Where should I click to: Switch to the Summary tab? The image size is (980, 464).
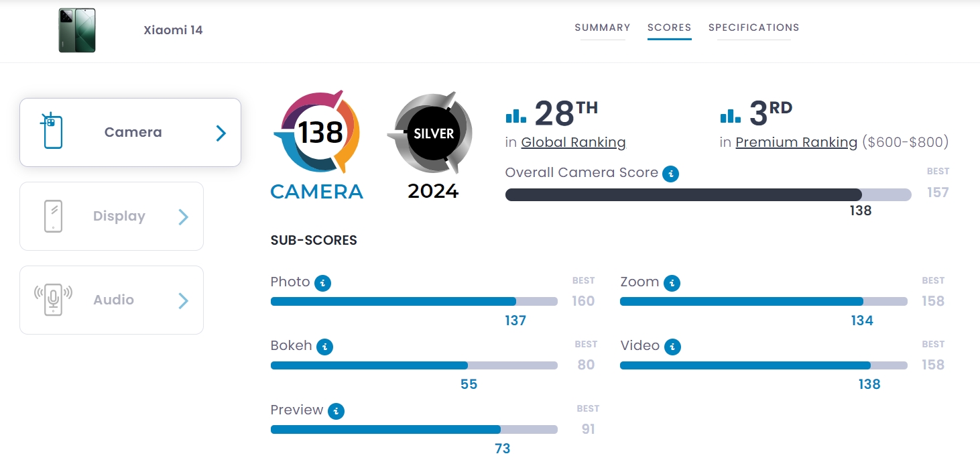(602, 27)
